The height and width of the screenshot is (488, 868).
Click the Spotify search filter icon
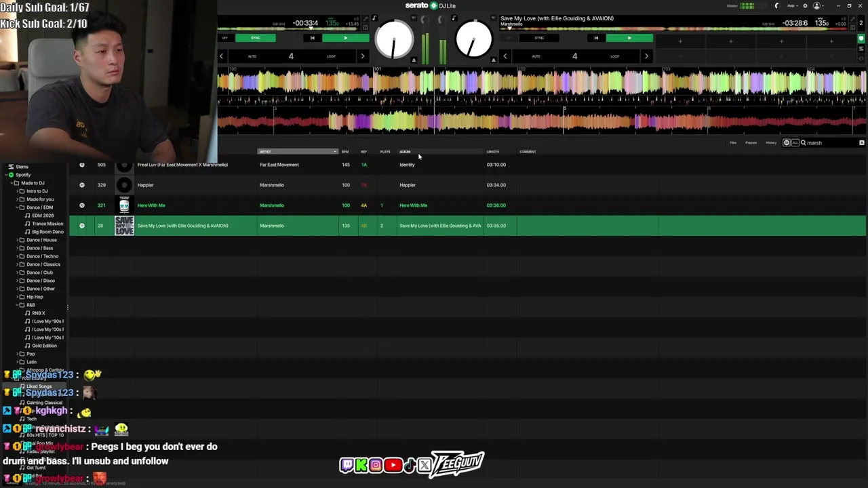[787, 143]
